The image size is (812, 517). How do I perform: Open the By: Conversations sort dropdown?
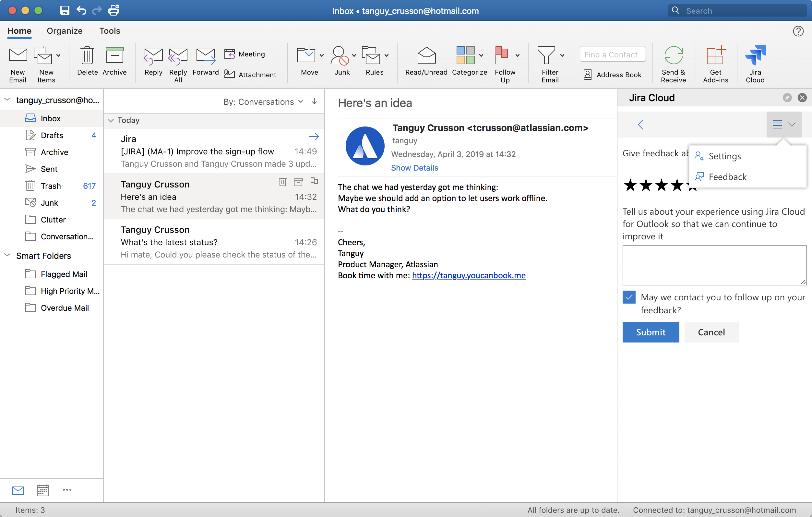click(x=263, y=102)
